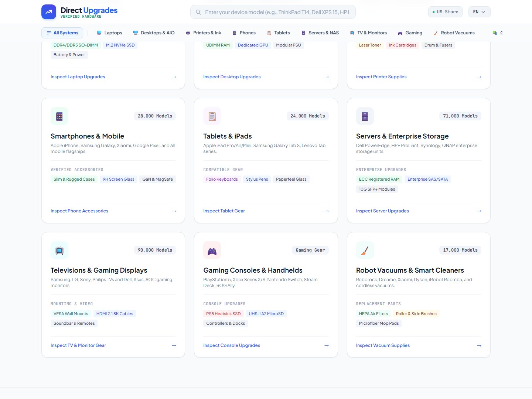The image size is (532, 399).
Task: Click the search magnifier icon
Action: (198, 12)
